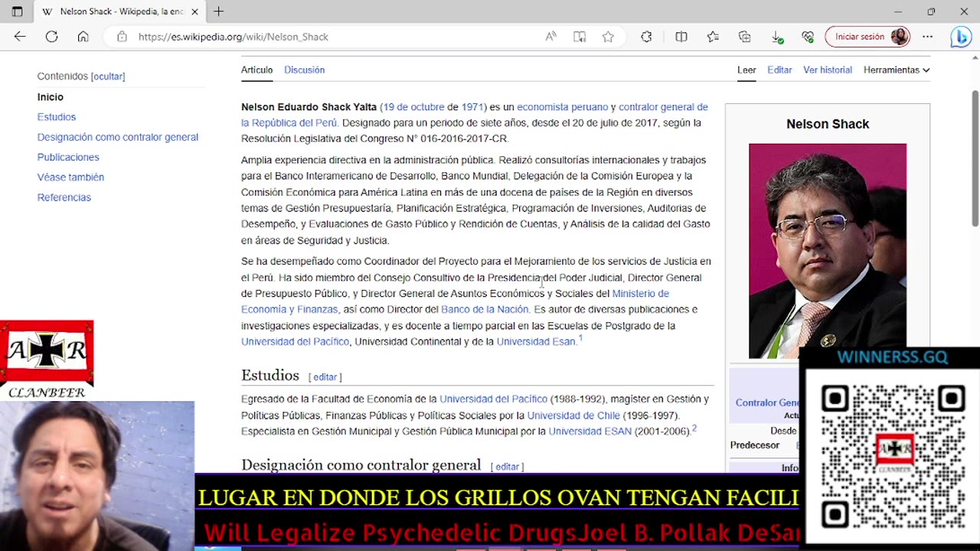
Task: Open Ver historial tab
Action: pyautogui.click(x=828, y=70)
